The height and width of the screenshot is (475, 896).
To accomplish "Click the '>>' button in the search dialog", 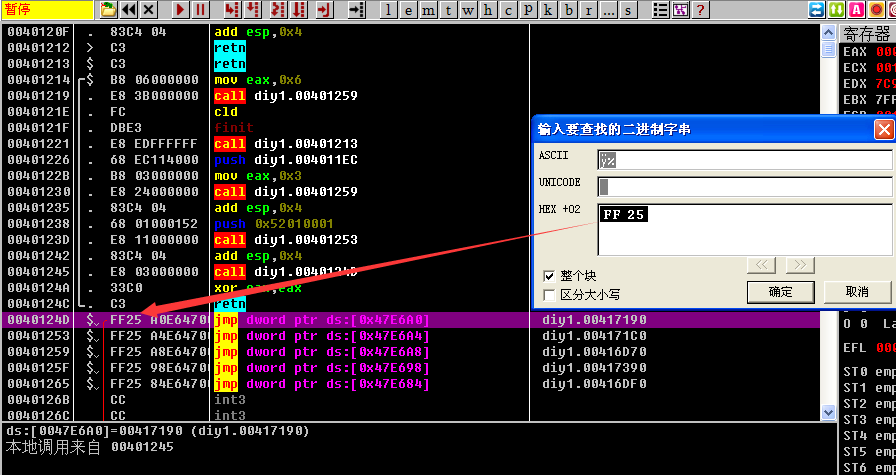I will (x=800, y=265).
